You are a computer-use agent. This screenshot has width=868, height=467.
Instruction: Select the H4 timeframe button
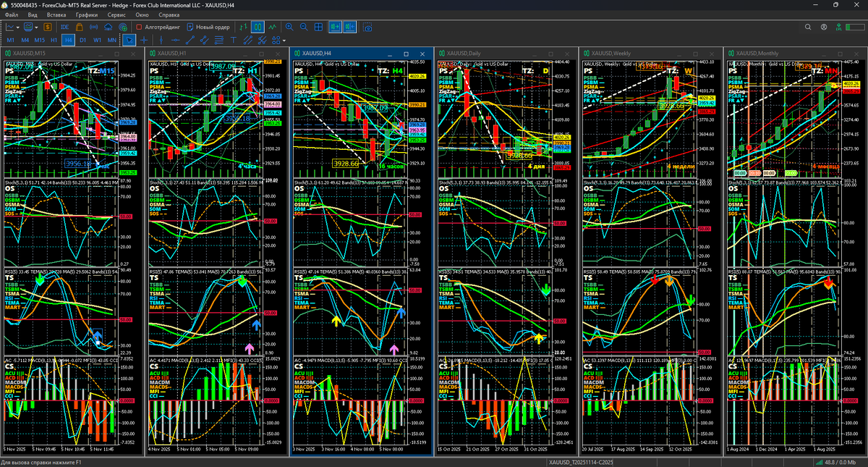pos(69,40)
